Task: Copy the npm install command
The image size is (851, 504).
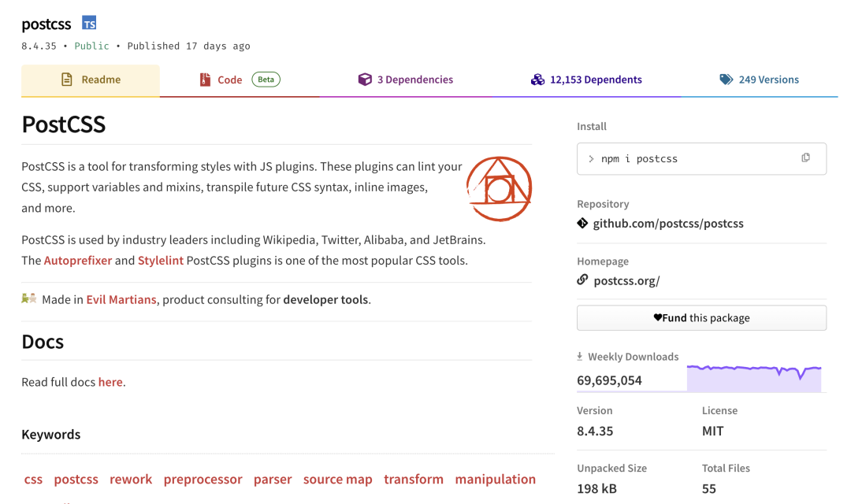Action: coord(805,158)
